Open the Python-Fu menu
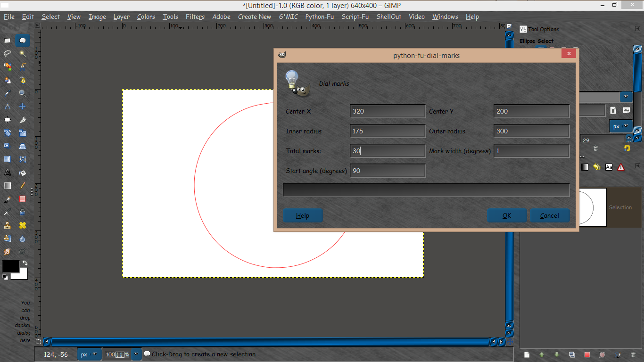This screenshot has width=644, height=362. tap(320, 16)
